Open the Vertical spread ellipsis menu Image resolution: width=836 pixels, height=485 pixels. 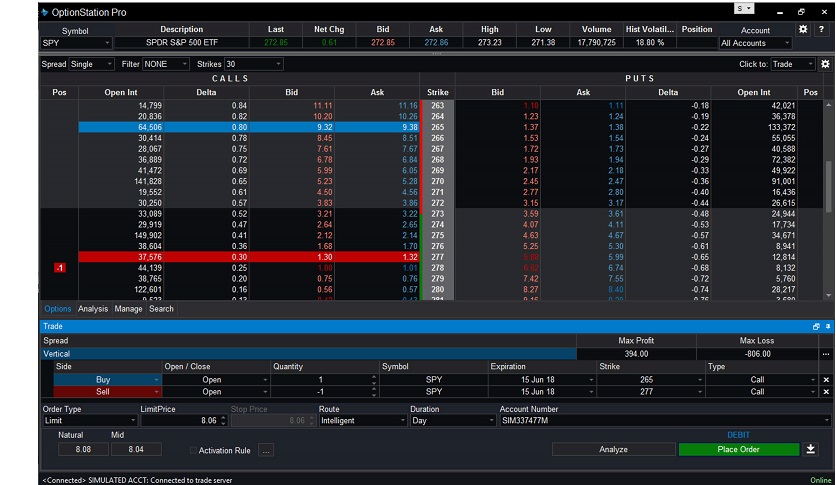(825, 354)
